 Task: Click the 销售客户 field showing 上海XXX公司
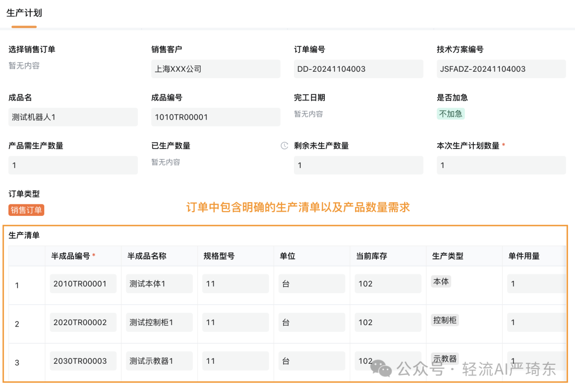[x=216, y=69]
